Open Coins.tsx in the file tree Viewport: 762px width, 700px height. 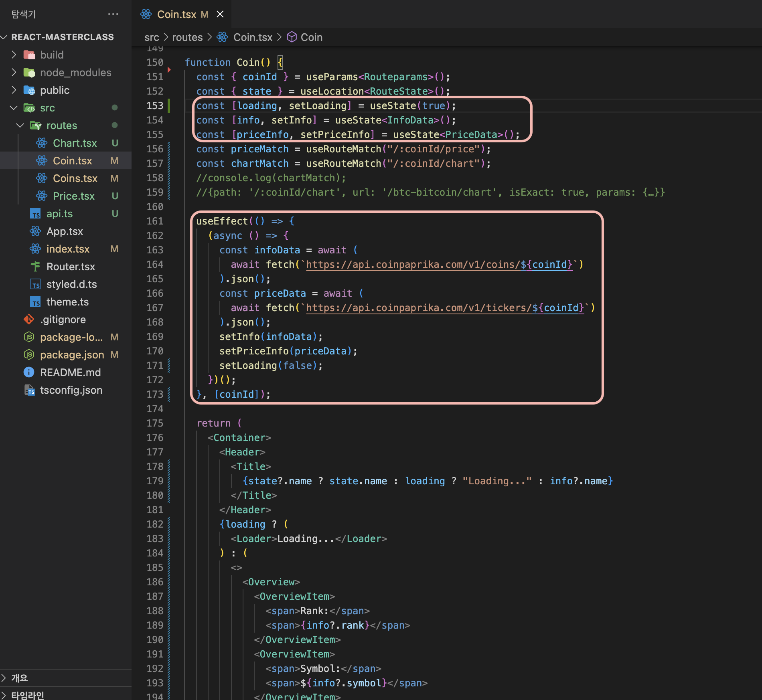[x=75, y=178]
